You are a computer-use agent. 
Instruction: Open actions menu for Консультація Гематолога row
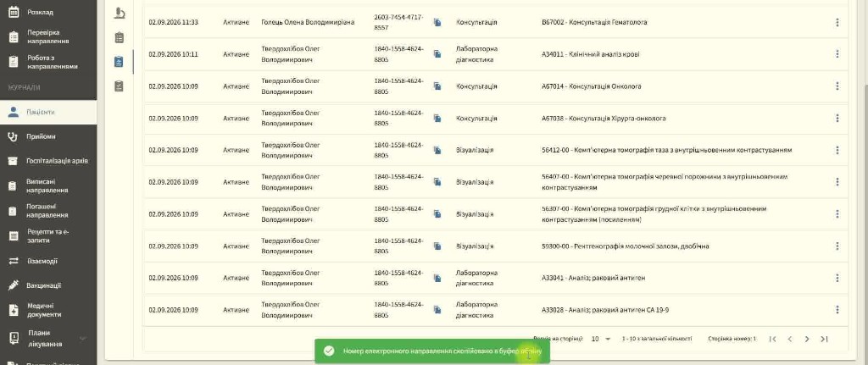click(x=837, y=22)
